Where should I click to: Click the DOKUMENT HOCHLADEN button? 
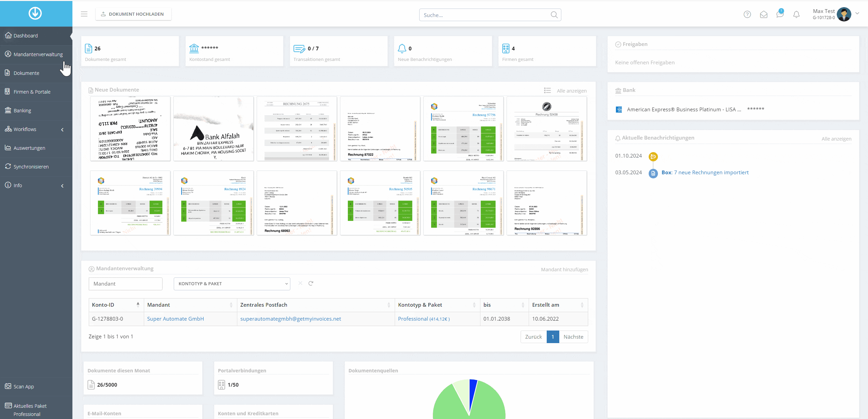133,14
